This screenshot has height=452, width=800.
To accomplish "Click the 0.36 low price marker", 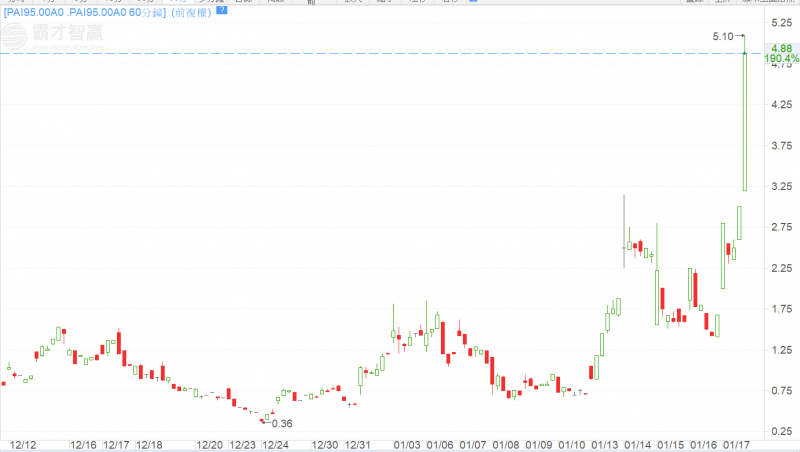I will [281, 423].
